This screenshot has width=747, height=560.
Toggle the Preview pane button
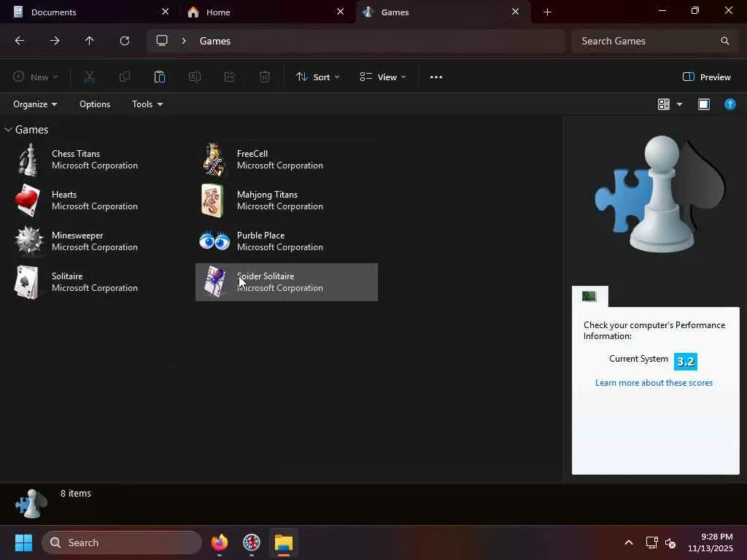(706, 77)
